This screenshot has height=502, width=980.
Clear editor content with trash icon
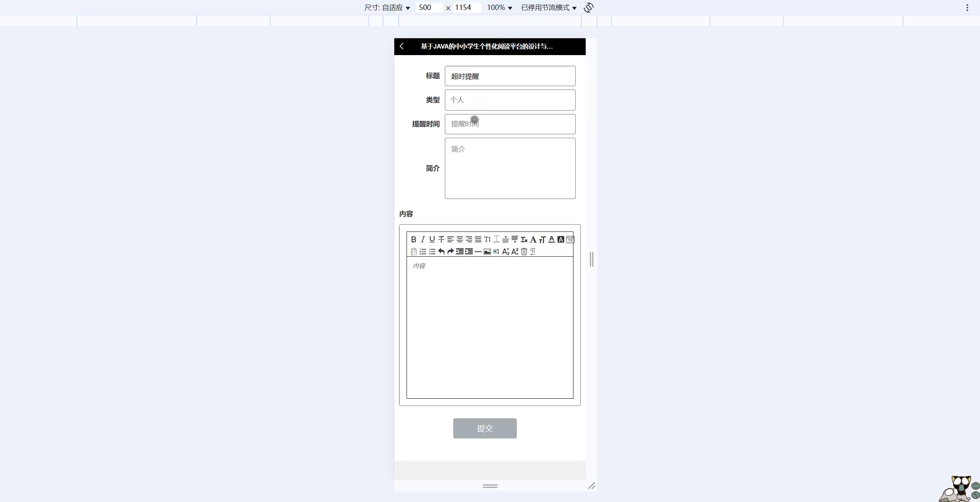coord(524,251)
